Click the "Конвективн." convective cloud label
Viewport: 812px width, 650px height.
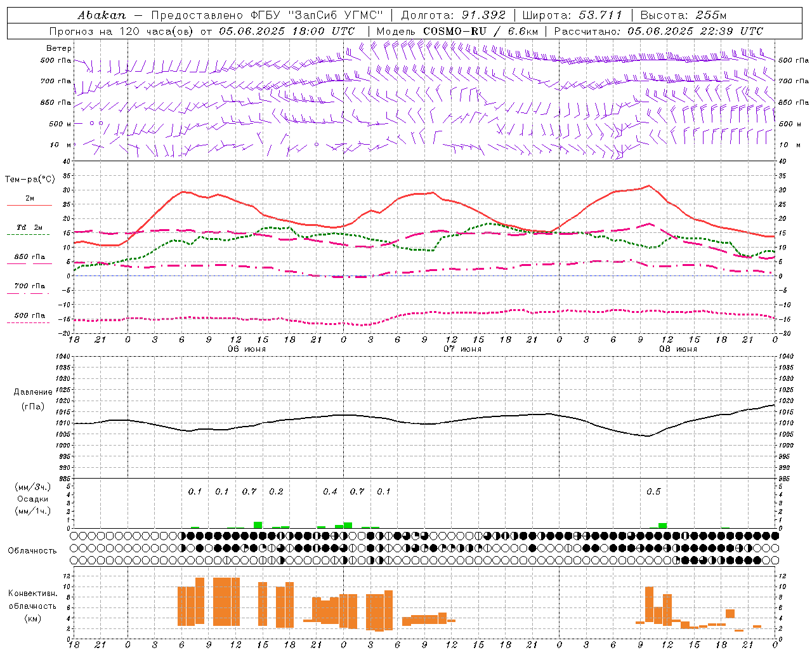(x=33, y=593)
